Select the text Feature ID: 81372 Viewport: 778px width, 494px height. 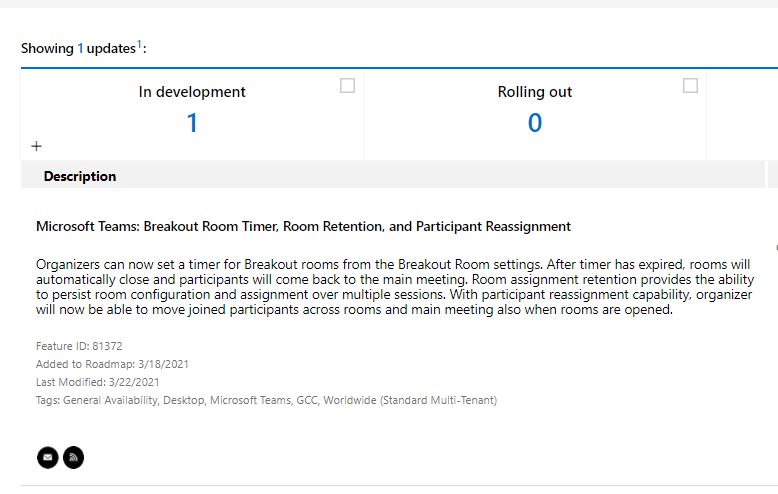point(79,346)
